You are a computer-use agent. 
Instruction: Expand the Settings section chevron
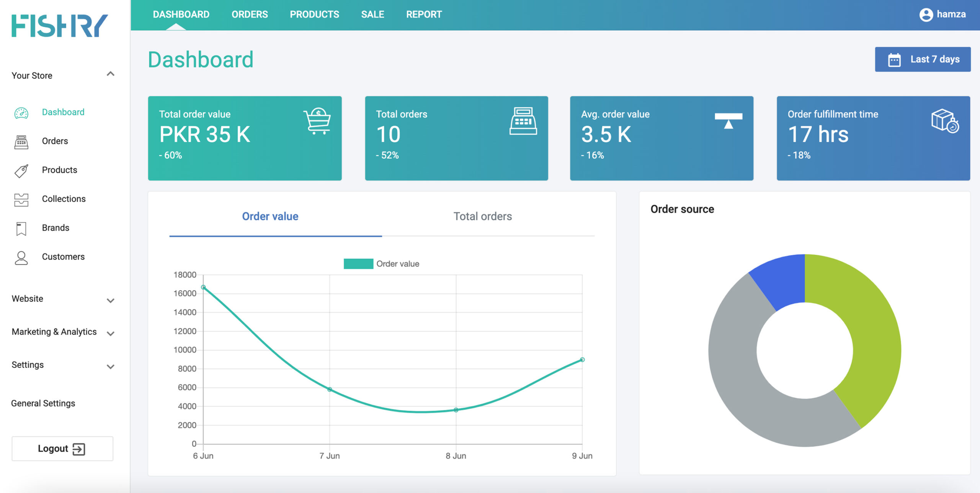tap(111, 366)
